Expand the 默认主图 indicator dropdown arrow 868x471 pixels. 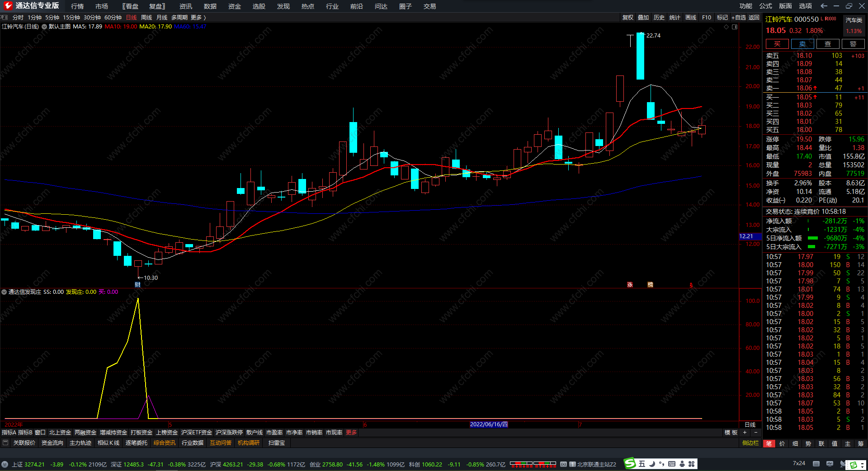pyautogui.click(x=44, y=27)
